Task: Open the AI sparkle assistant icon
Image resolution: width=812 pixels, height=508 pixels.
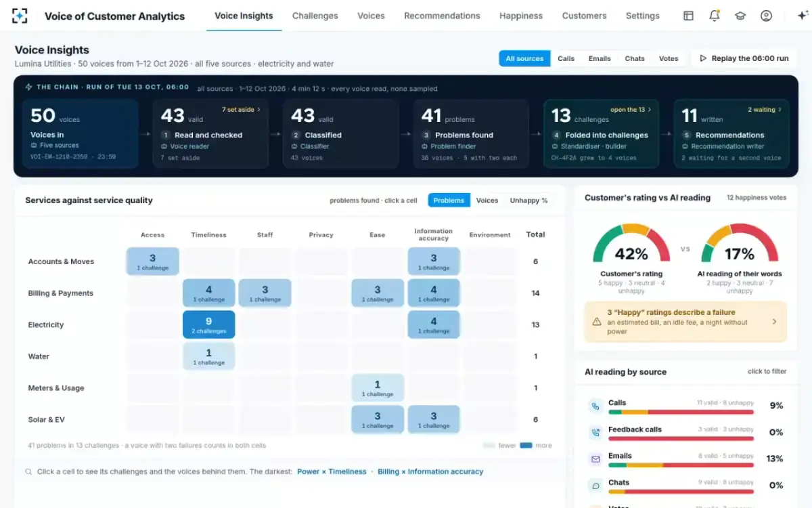Action: click(x=803, y=16)
